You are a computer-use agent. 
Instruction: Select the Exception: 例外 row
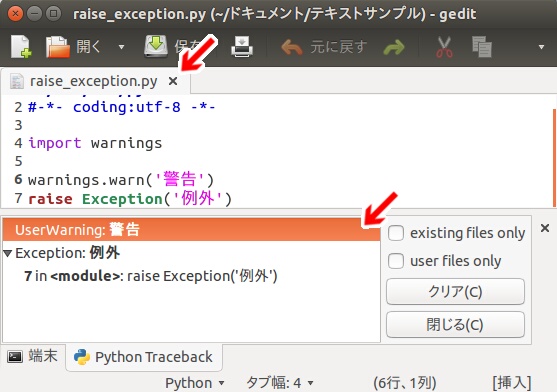pos(191,253)
